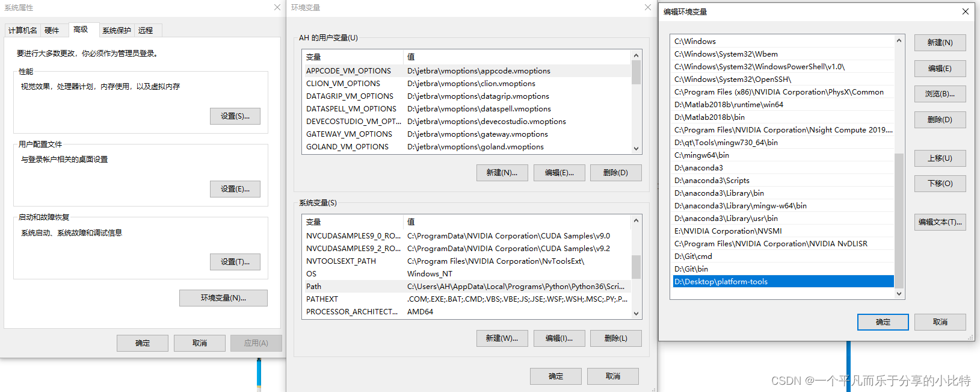The image size is (980, 392).
Task: Open the 系统保护 tab
Action: [x=117, y=30]
